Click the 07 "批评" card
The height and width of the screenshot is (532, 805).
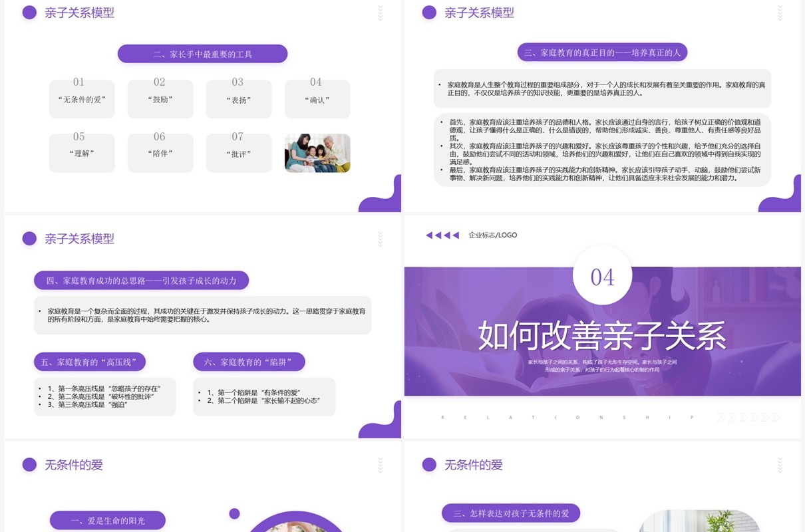(x=239, y=153)
